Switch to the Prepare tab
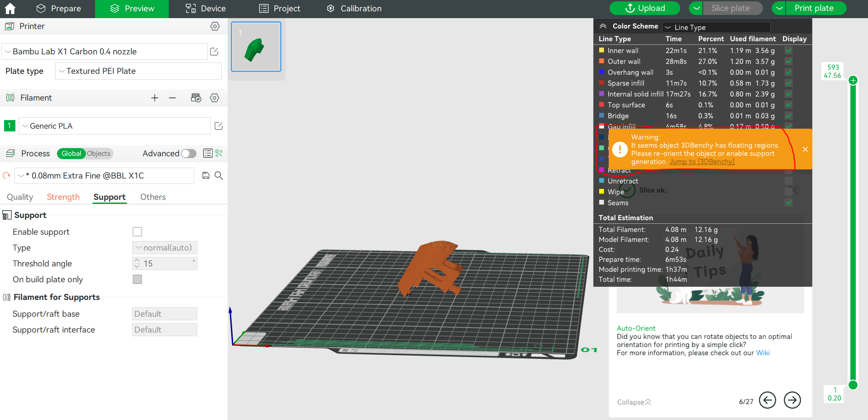Image resolution: width=868 pixels, height=420 pixels. pyautogui.click(x=58, y=9)
